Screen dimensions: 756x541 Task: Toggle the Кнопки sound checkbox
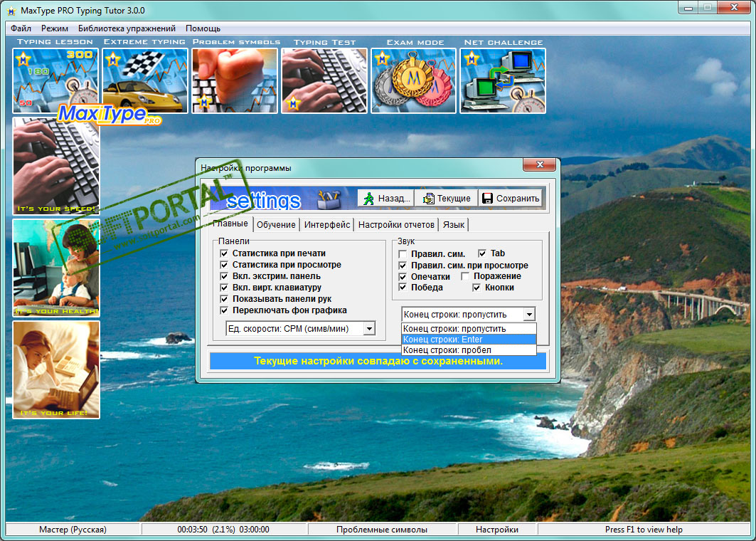point(477,288)
